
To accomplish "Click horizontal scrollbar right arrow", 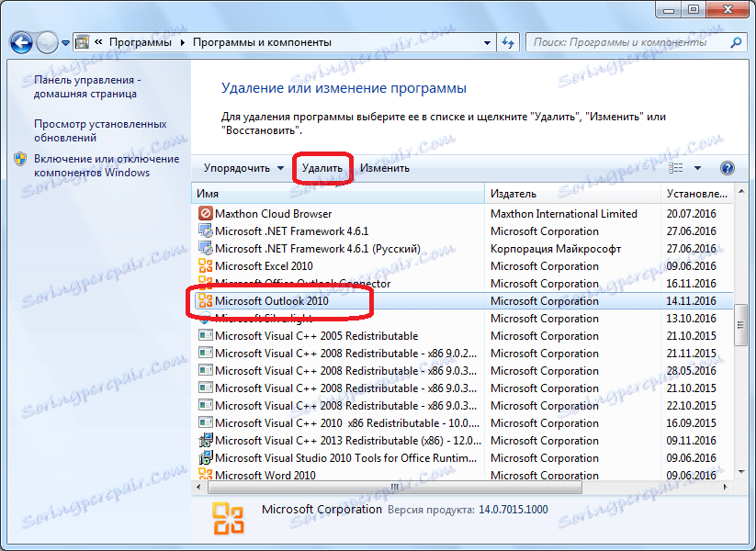I will coord(726,487).
